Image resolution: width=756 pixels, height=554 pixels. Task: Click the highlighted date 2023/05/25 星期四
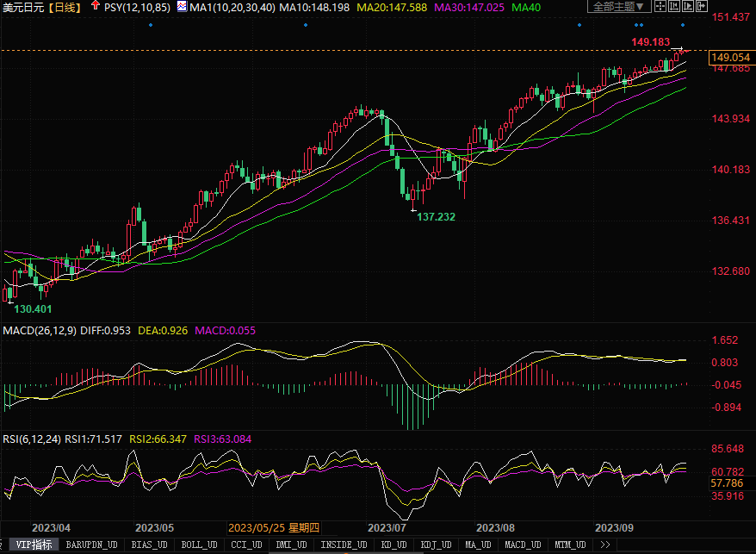[273, 527]
